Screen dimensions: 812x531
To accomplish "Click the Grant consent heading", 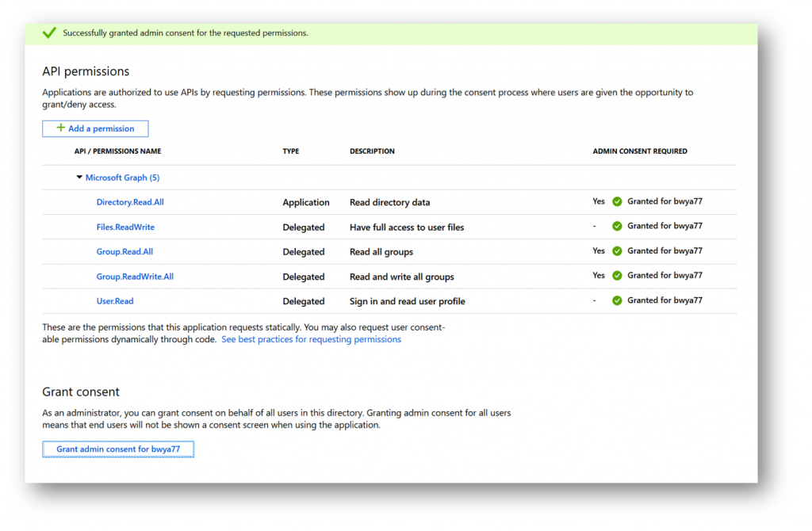I will pyautogui.click(x=81, y=392).
